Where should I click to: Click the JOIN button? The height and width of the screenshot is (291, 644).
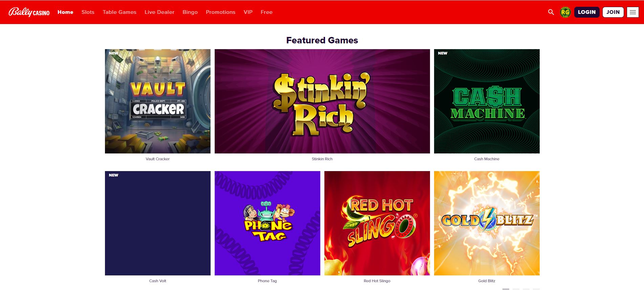click(x=613, y=12)
